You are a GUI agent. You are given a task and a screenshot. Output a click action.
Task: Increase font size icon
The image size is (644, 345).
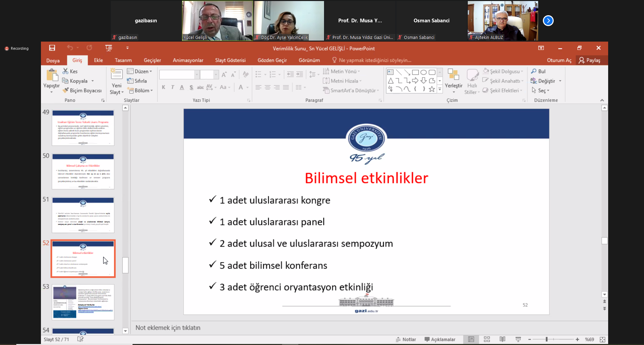[x=224, y=75]
